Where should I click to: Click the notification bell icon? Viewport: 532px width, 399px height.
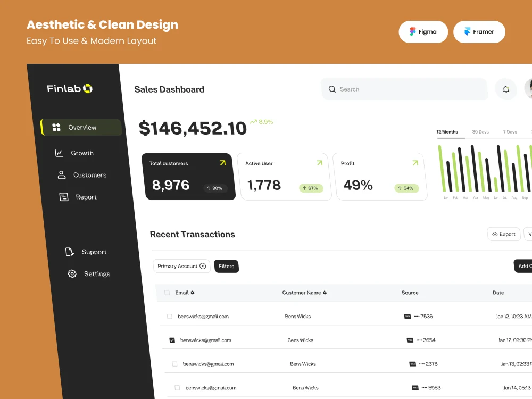coord(506,89)
